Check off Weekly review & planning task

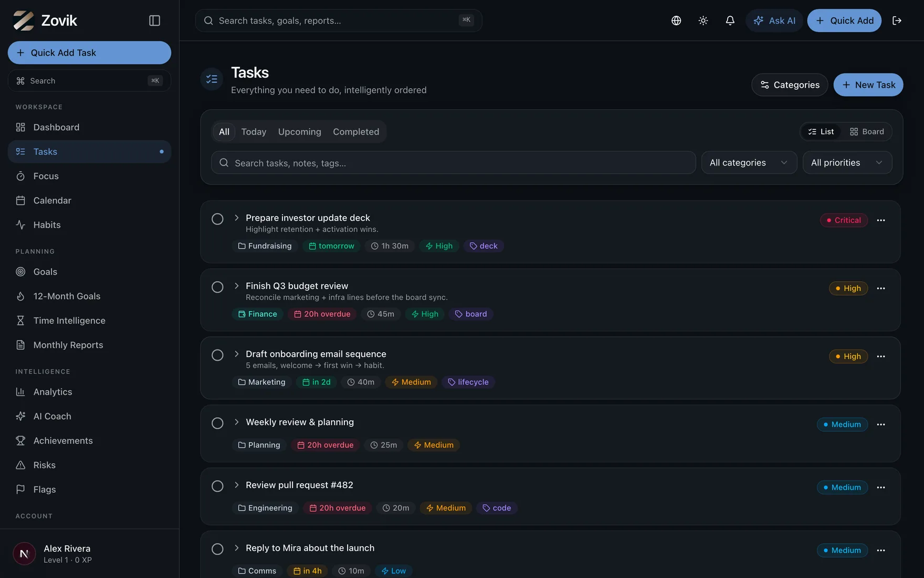(217, 424)
